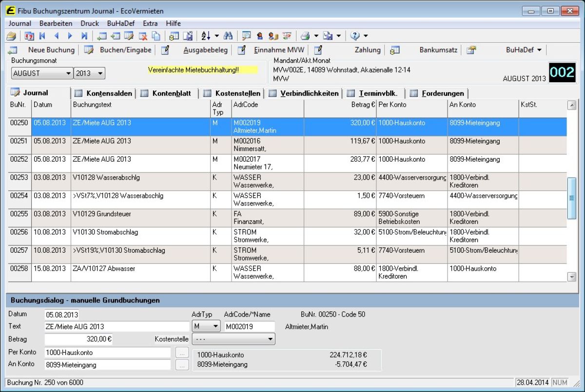Click the Buchungstext column header
Viewport: 585px width, 392px height.
click(140, 109)
